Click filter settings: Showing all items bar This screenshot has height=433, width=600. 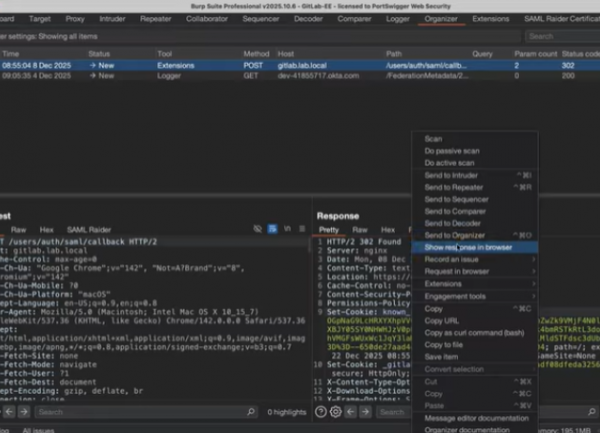coord(260,36)
